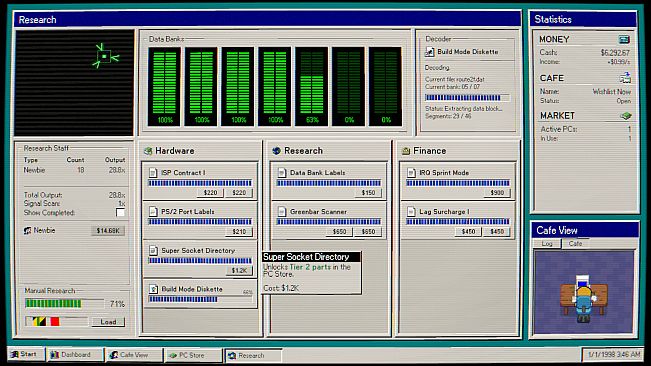This screenshot has width=651, height=366.
Task: Click the taskbar clock
Action: 614,354
